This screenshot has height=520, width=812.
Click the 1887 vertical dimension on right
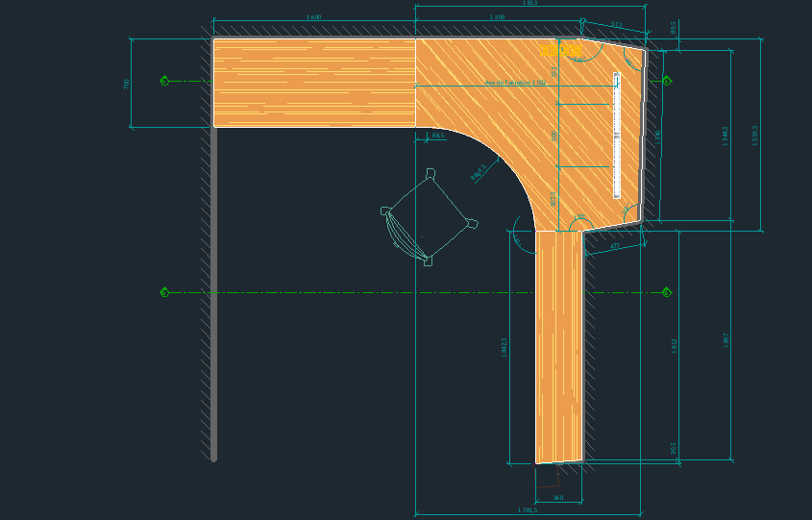coord(726,339)
